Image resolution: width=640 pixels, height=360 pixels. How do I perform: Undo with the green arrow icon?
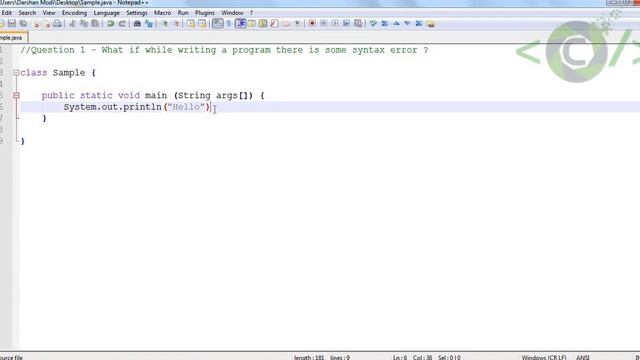pos(110,24)
